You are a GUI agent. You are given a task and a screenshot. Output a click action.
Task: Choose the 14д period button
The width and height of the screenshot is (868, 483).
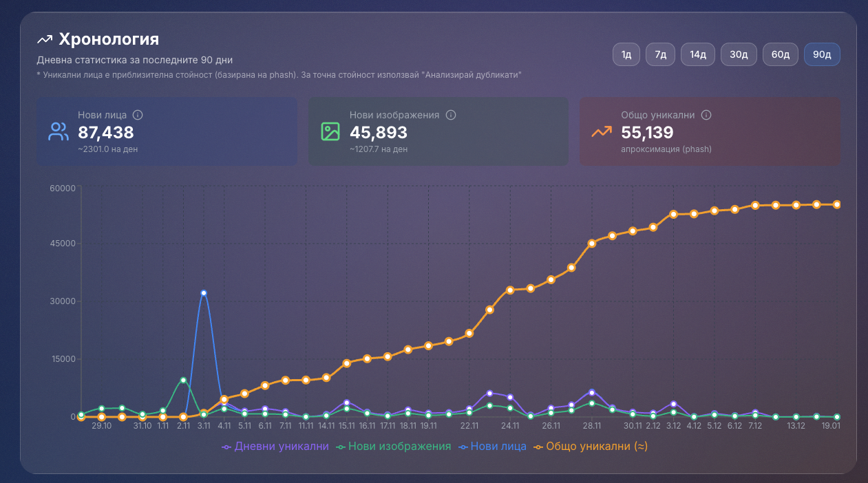698,54
